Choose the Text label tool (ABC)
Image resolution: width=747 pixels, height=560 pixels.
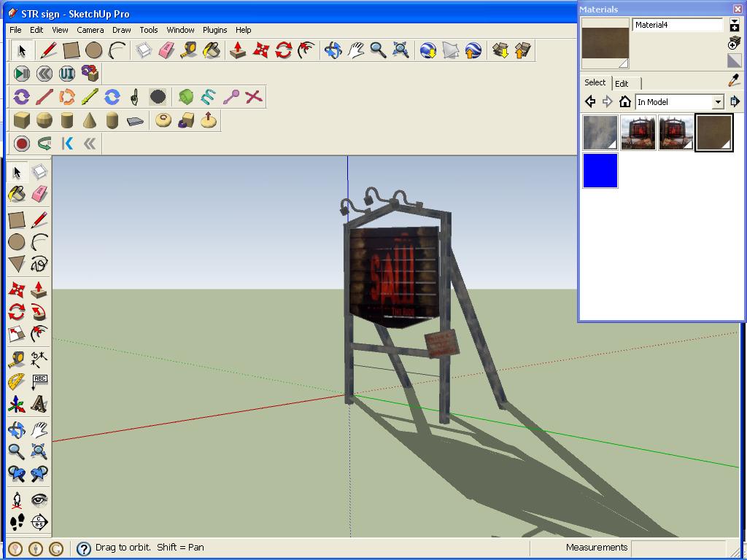pos(39,382)
